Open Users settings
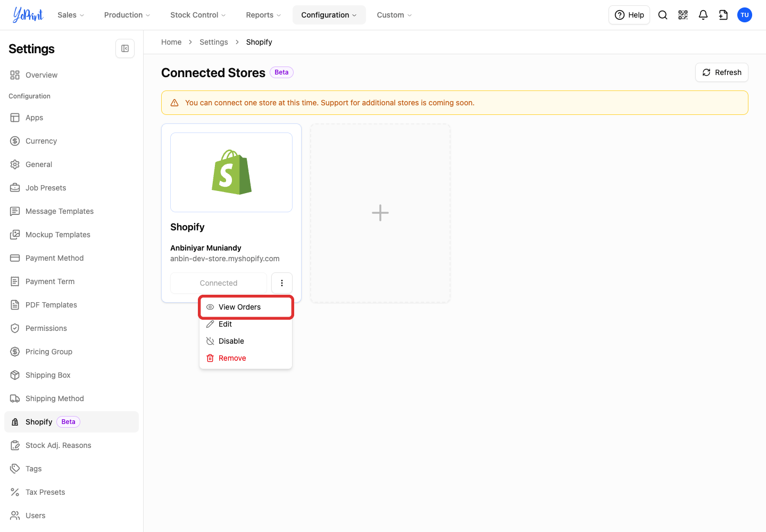766x532 pixels. tap(71, 516)
